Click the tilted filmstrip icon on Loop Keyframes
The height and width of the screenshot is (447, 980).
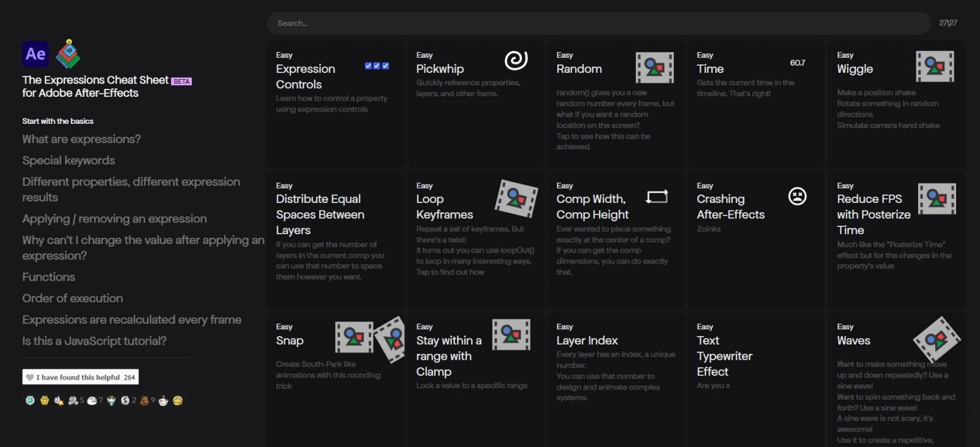[x=516, y=198]
